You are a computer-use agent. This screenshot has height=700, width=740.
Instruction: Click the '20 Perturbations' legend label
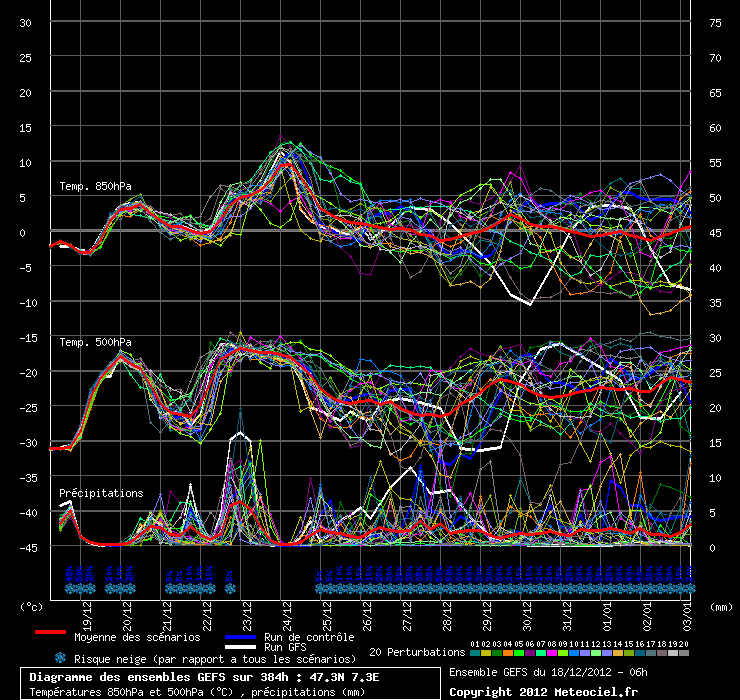click(417, 652)
